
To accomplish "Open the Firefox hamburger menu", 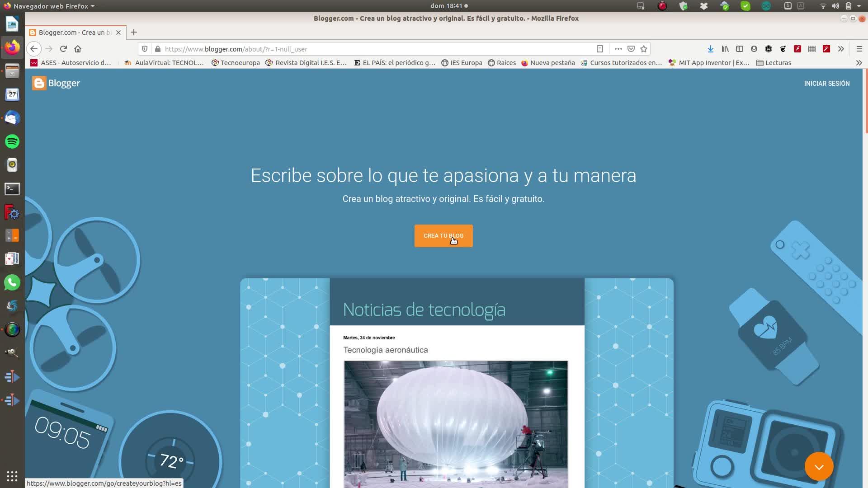I will pos(859,49).
